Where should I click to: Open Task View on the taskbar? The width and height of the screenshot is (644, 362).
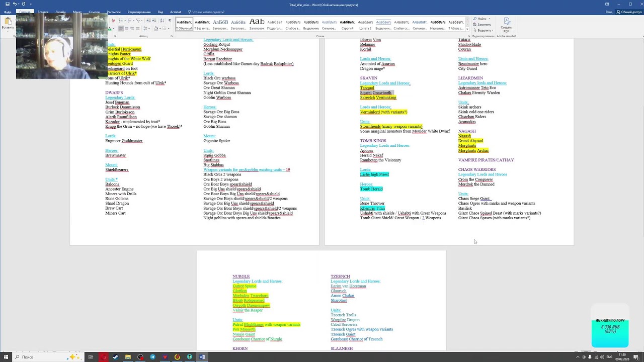click(91, 357)
